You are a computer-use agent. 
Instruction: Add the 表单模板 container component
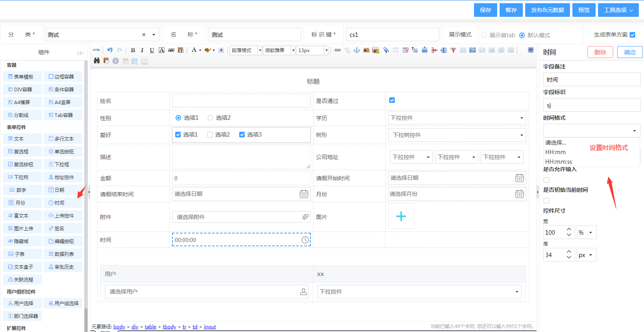tap(22, 76)
